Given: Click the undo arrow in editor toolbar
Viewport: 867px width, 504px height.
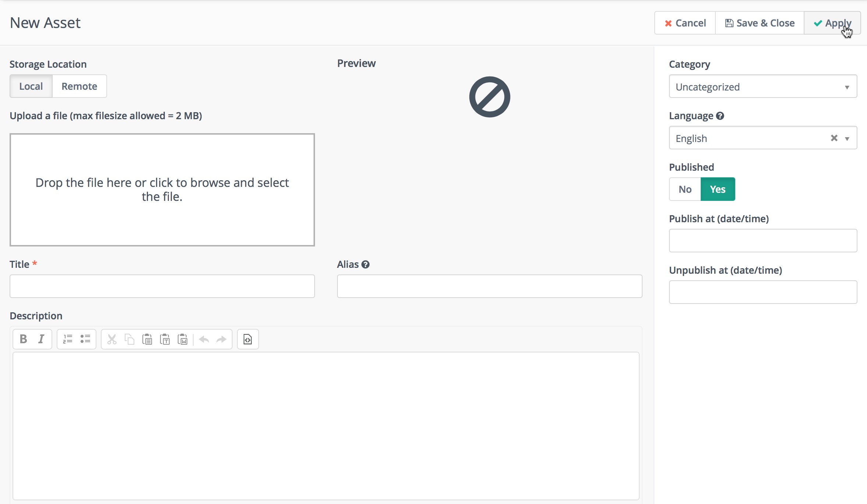Looking at the screenshot, I should tap(204, 339).
